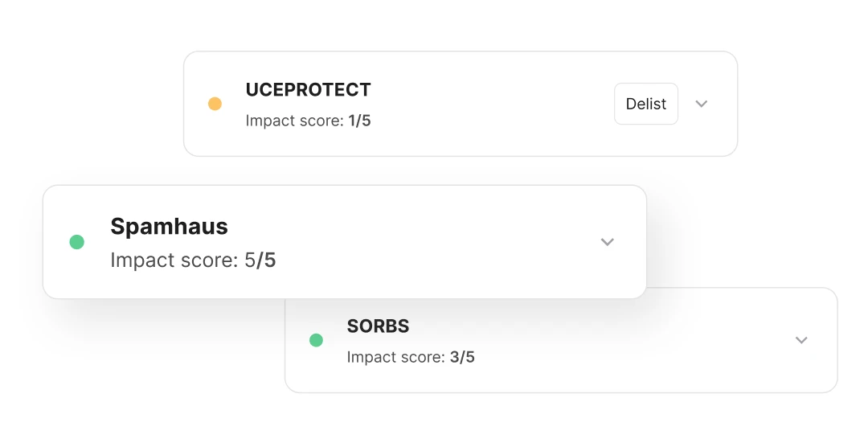868x443 pixels.
Task: Expand the SORBS blacklist details chevron
Action: tap(801, 340)
